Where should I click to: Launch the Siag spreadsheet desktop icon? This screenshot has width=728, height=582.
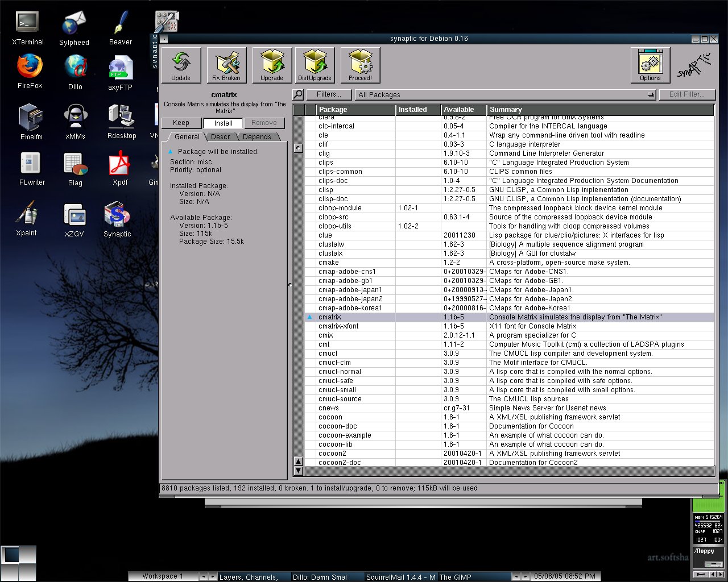pyautogui.click(x=75, y=169)
